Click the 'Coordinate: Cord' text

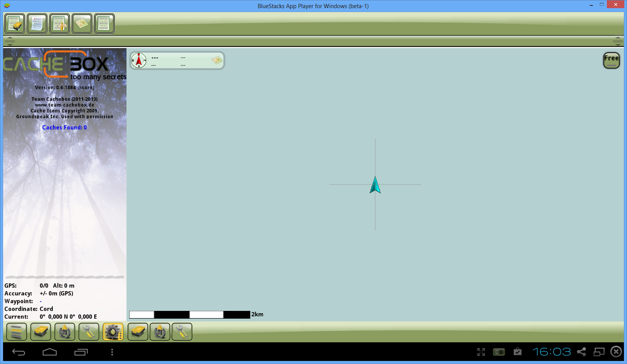[x=29, y=309]
